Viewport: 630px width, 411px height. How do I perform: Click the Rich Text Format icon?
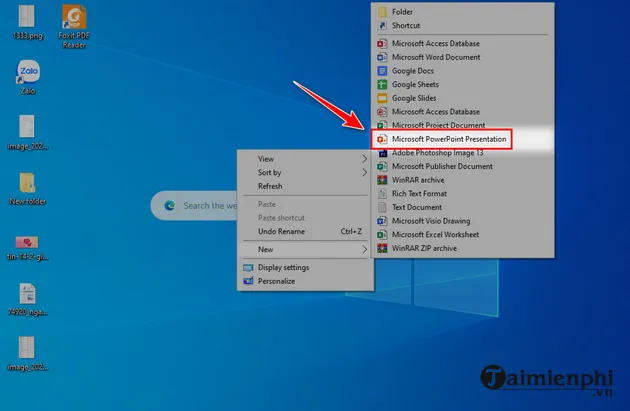point(382,194)
